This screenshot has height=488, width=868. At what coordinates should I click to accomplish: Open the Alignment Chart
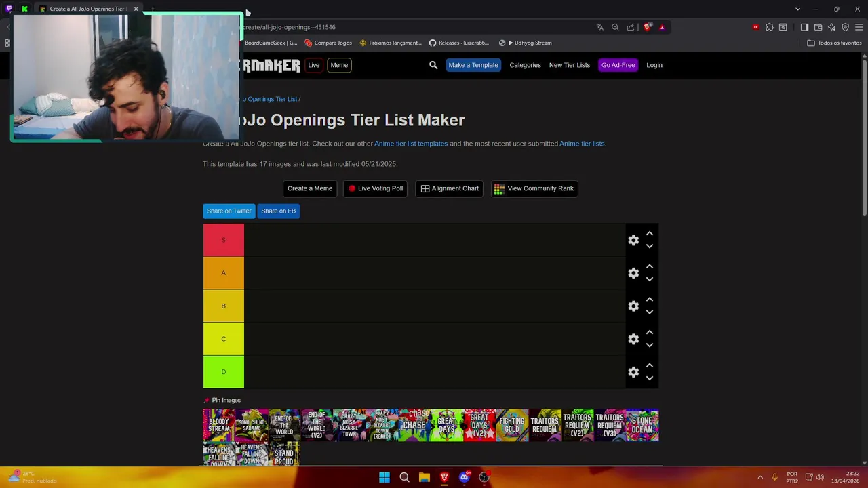450,188
